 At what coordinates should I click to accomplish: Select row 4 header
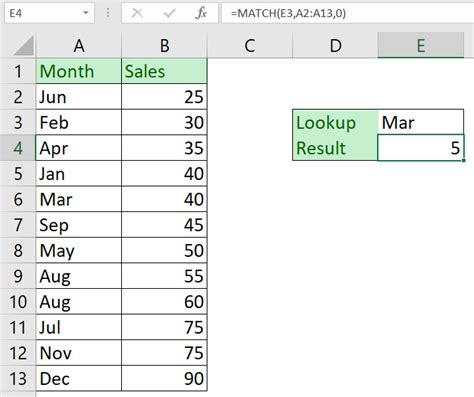pos(18,148)
